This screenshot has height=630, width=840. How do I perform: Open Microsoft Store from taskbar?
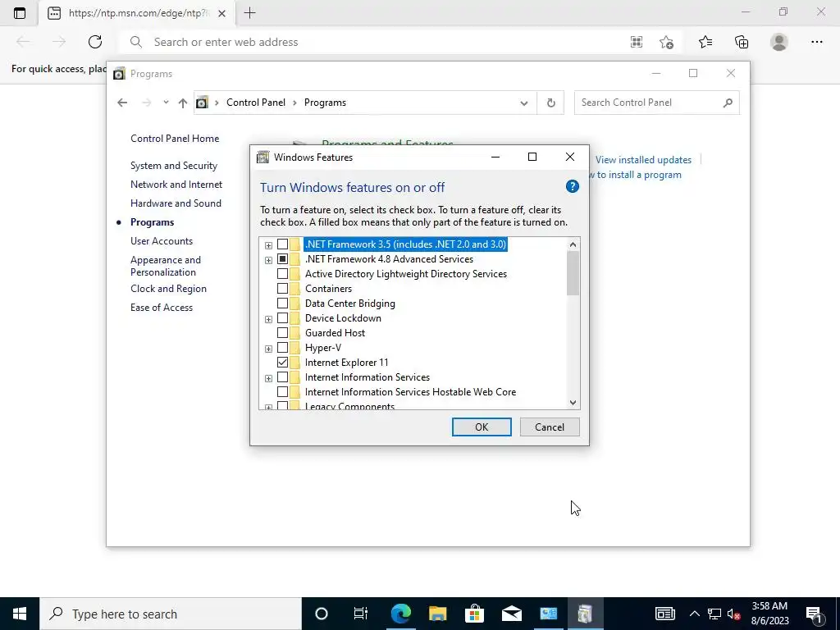474,614
